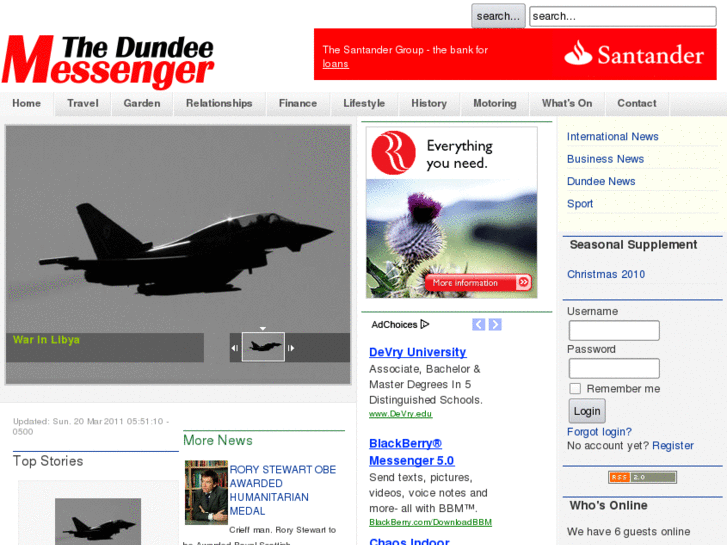Open the Home menu item

pos(27,103)
